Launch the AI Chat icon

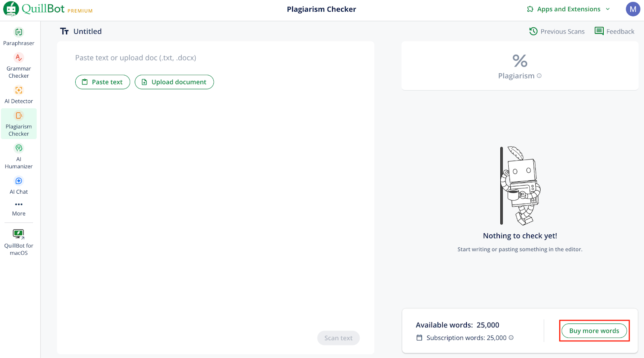tap(19, 181)
